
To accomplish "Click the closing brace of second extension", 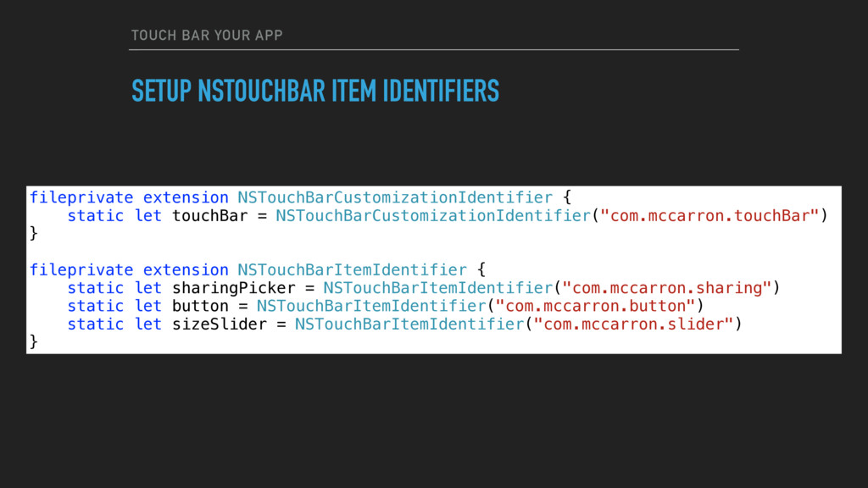I will [33, 342].
